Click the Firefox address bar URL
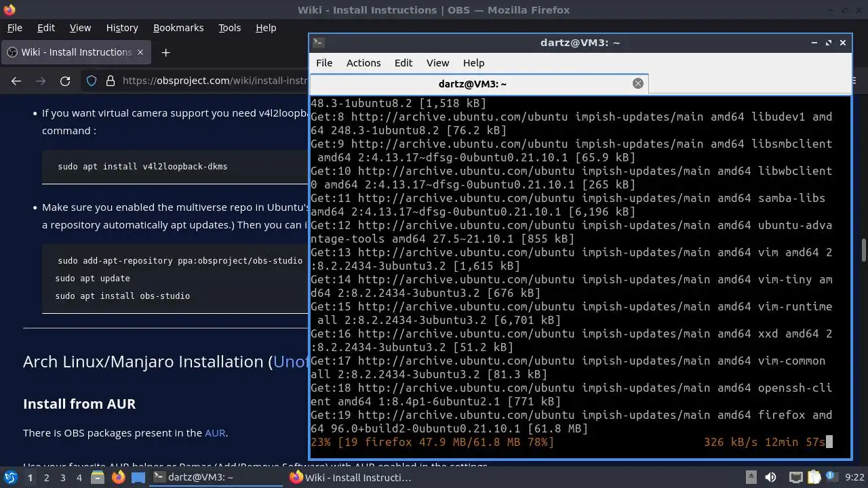868x488 pixels. [214, 81]
